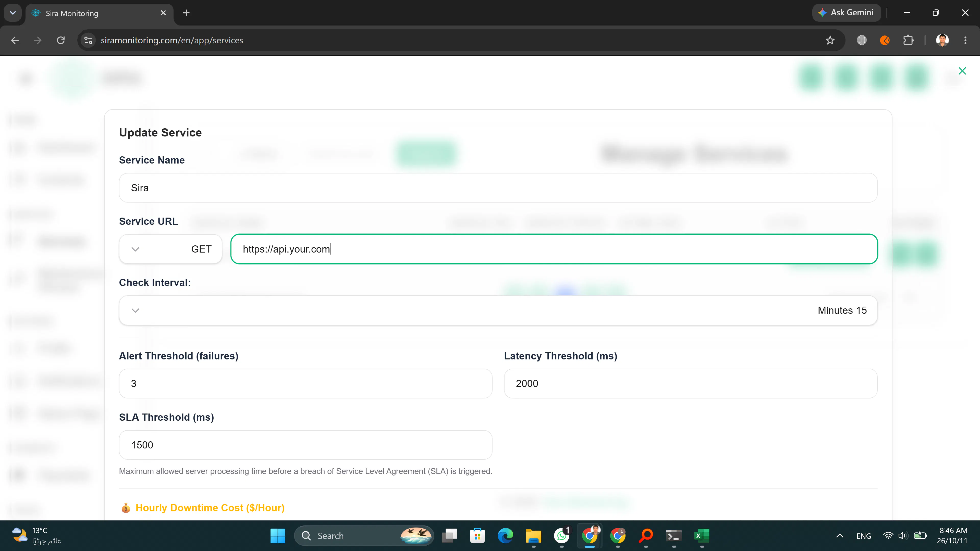Click the Hourly Downtime Cost heading
Screen dimensions: 980x551
[210, 508]
